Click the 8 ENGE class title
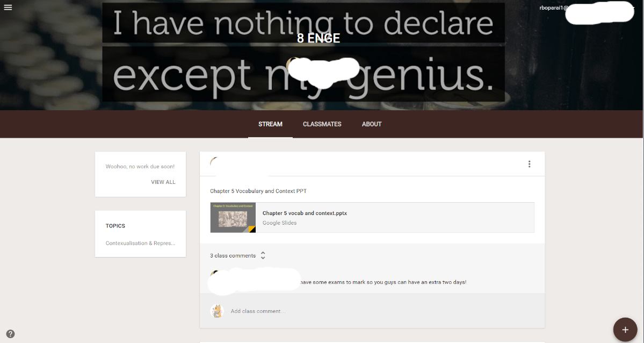This screenshot has height=343, width=644. coord(319,38)
